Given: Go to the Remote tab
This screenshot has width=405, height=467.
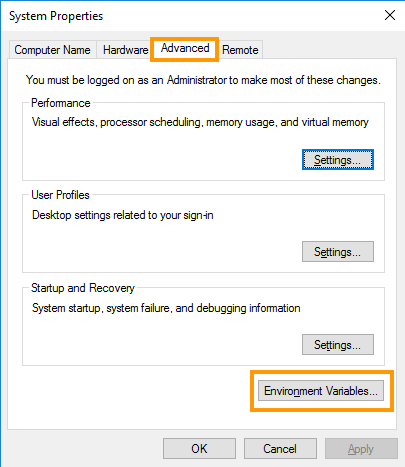Looking at the screenshot, I should pos(240,50).
